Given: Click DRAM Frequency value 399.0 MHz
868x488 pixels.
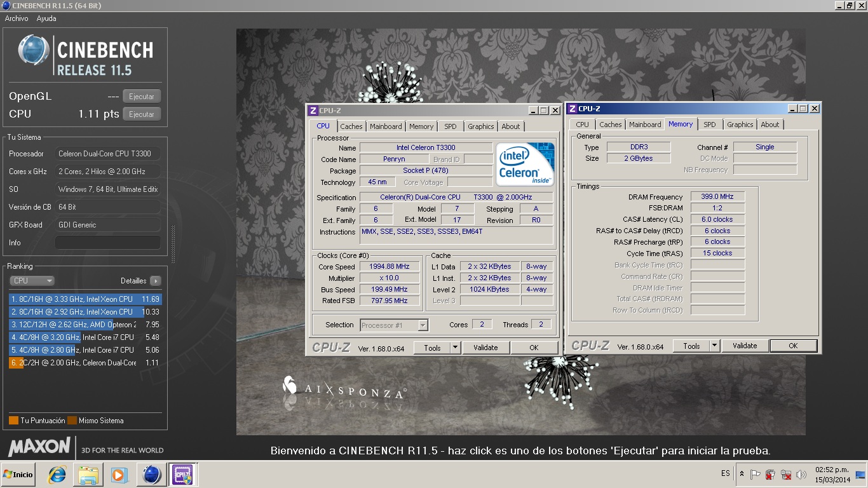Looking at the screenshot, I should click(x=717, y=197).
